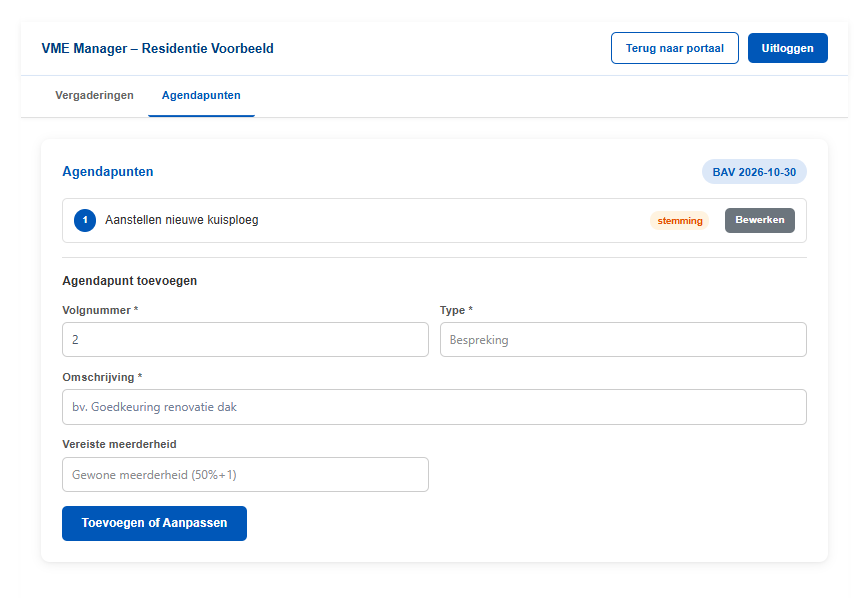
Task: Click the VME Manager – Residentie Voorbeeld title
Action: pos(158,48)
